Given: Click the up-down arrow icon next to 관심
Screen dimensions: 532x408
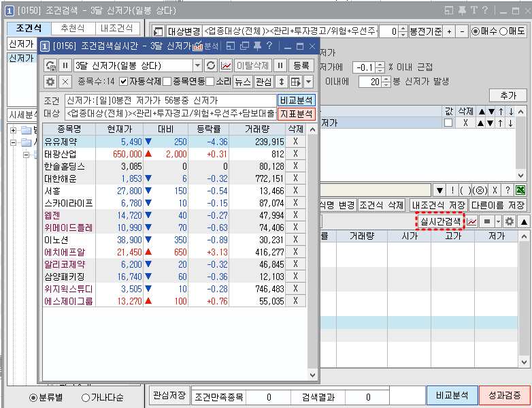Looking at the screenshot, I should 281,82.
